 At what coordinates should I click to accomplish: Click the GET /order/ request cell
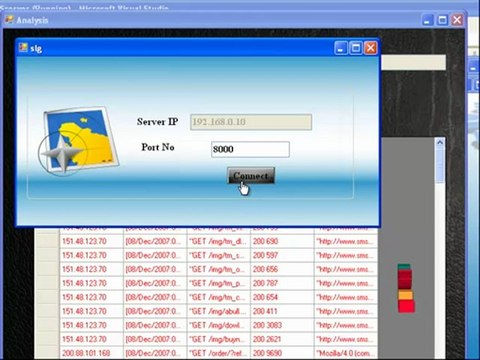[x=219, y=353]
